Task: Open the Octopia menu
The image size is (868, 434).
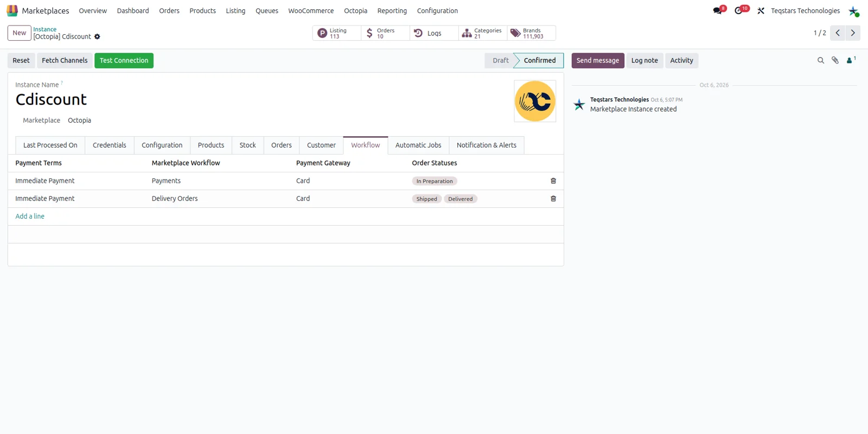Action: 355,11
